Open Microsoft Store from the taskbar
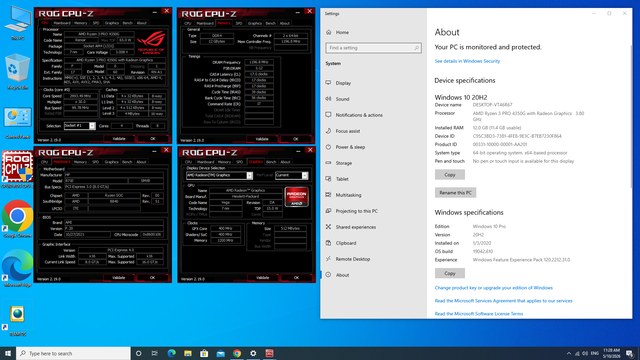 coord(204,353)
